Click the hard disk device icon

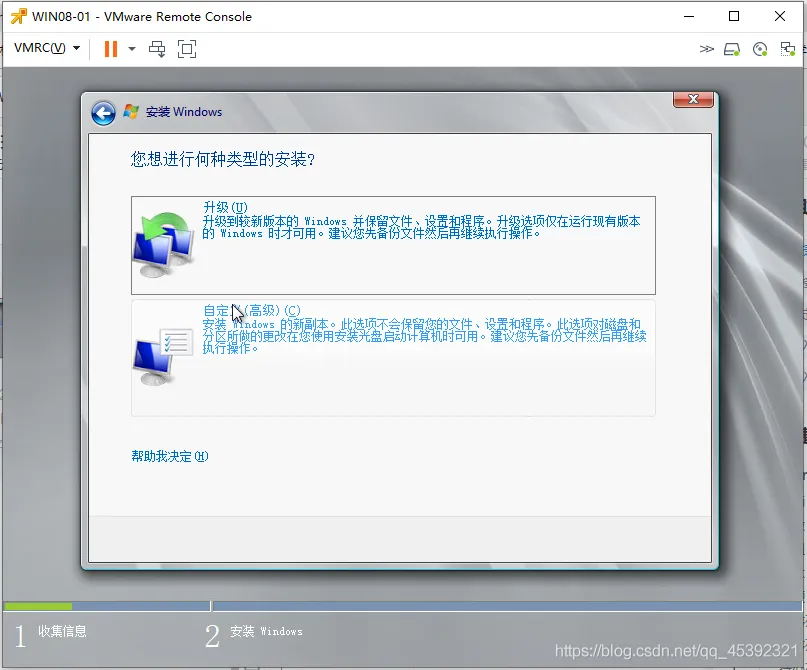pyautogui.click(x=732, y=49)
